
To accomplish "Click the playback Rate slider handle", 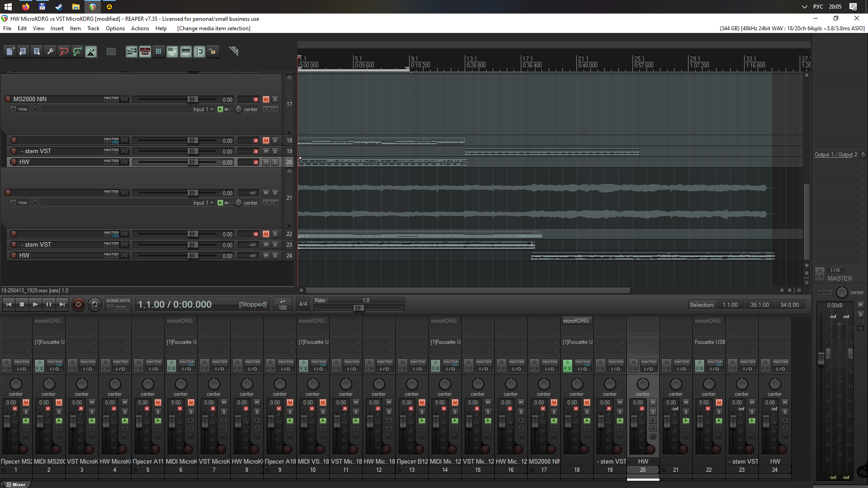I will [x=359, y=308].
